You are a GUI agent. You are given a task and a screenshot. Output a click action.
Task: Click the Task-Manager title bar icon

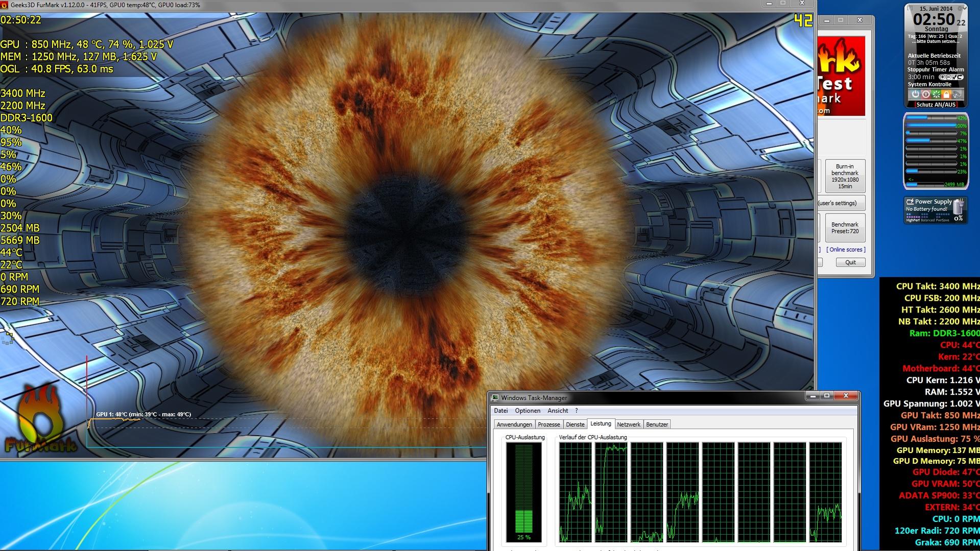pos(495,398)
